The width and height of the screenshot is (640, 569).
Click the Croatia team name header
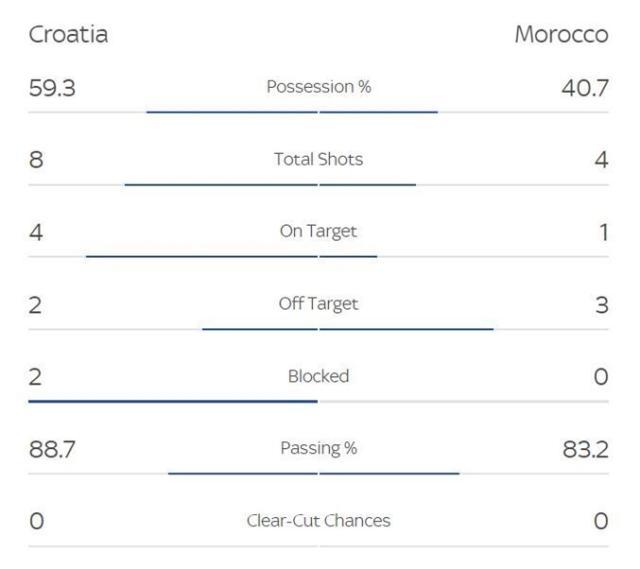point(68,35)
